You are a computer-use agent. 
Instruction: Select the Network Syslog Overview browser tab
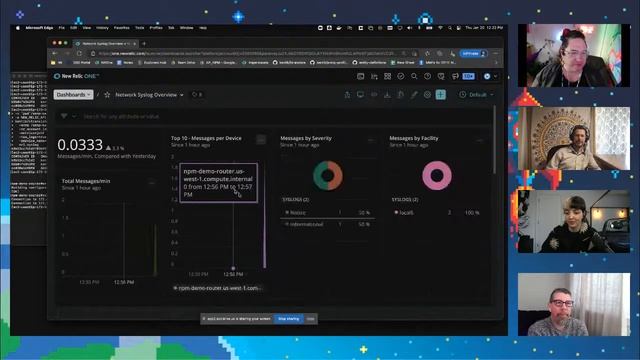click(105, 43)
